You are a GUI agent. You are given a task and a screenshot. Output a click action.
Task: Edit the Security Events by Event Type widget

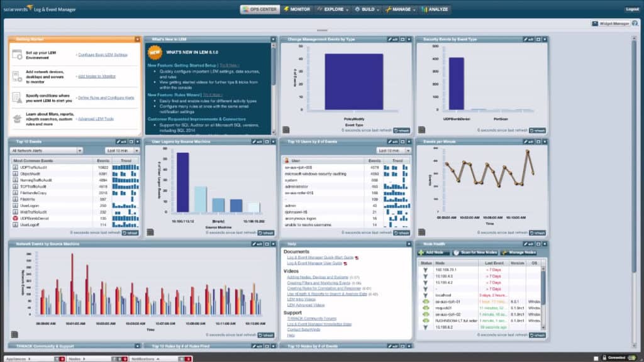click(528, 40)
